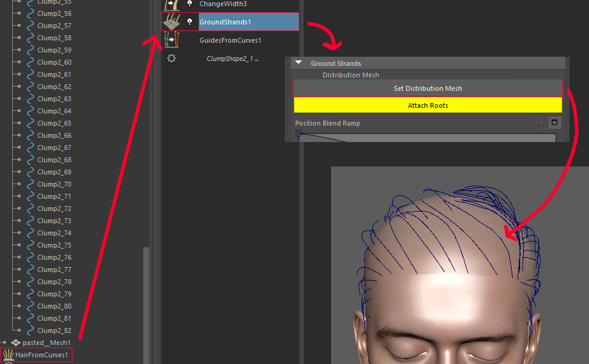Select ClumpShape2_1 in the operator stack
The width and height of the screenshot is (589, 364).
pyautogui.click(x=232, y=59)
